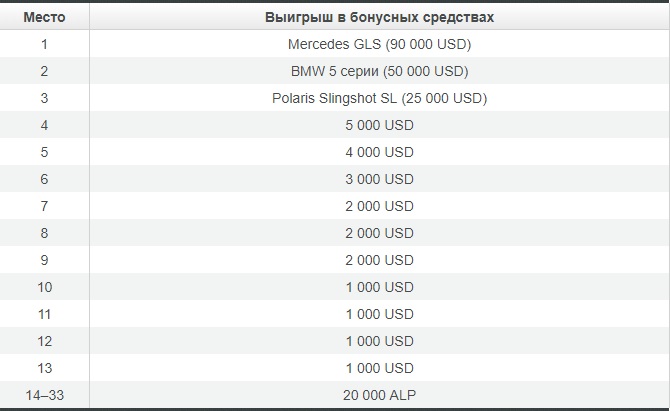
Task: Select the 3 000 USD prize cell
Action: [x=379, y=179]
